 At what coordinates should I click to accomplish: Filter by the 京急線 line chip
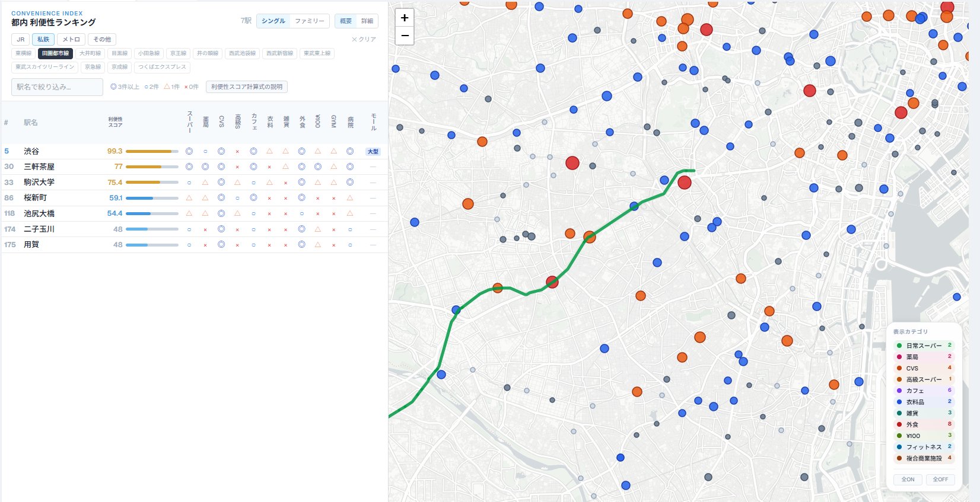tap(93, 67)
